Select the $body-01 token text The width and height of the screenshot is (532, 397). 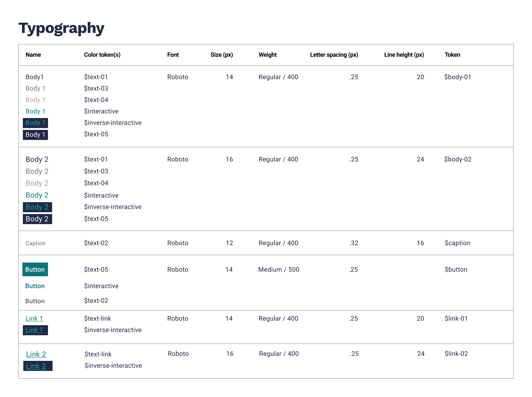pos(458,77)
